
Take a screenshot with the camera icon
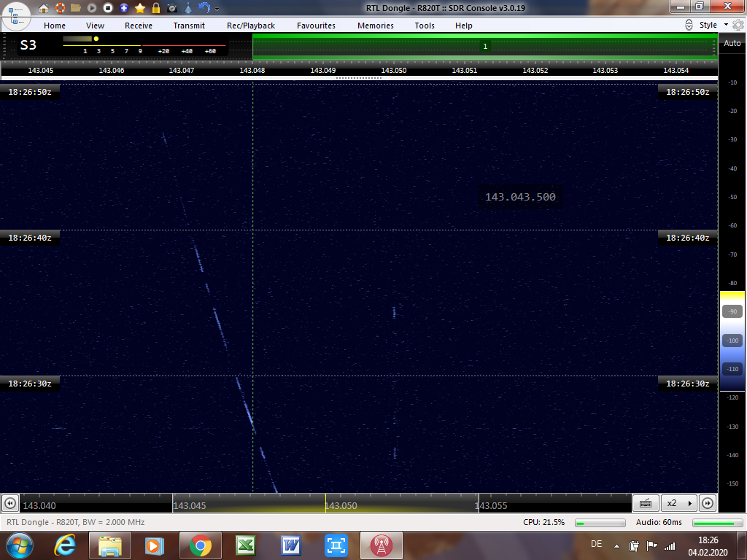[x=172, y=8]
